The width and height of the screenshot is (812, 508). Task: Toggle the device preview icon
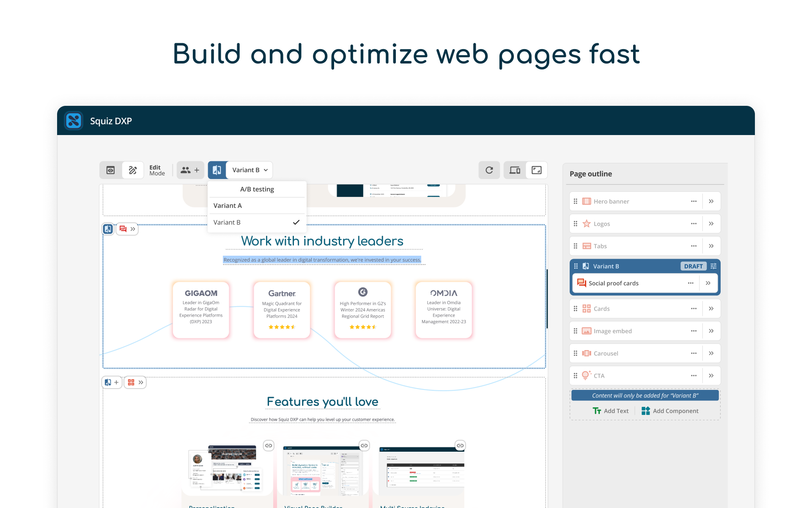point(515,170)
